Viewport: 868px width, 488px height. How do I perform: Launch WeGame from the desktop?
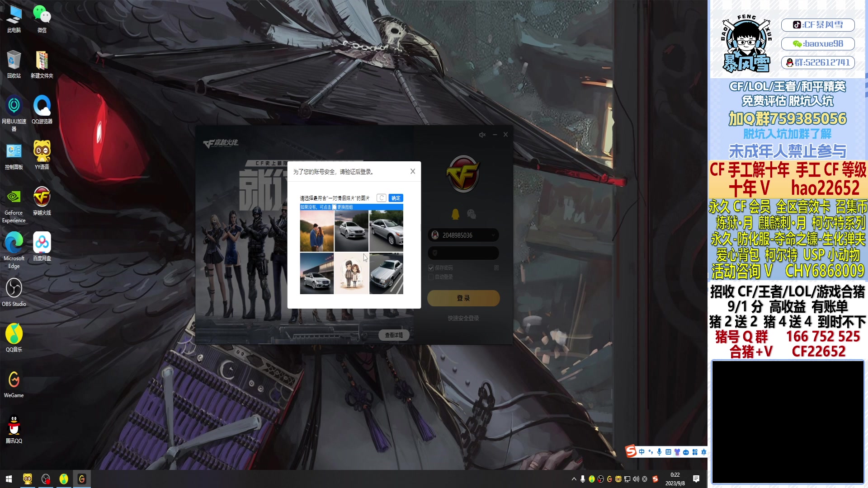pyautogui.click(x=14, y=384)
